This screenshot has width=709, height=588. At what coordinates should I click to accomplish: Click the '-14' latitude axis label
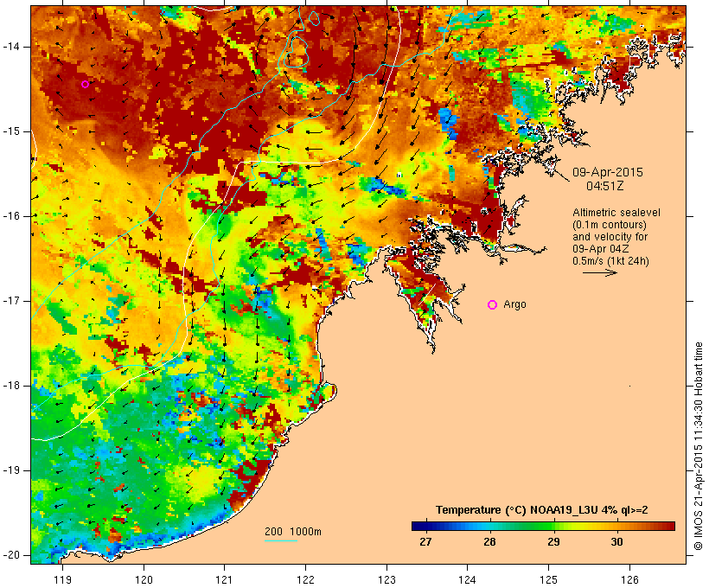[x=11, y=47]
